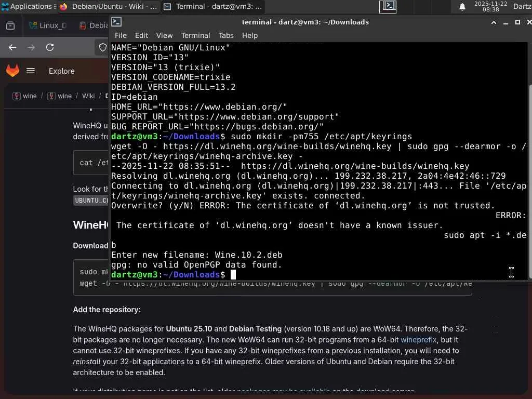Click the second wine breadcrumb link

click(x=64, y=96)
